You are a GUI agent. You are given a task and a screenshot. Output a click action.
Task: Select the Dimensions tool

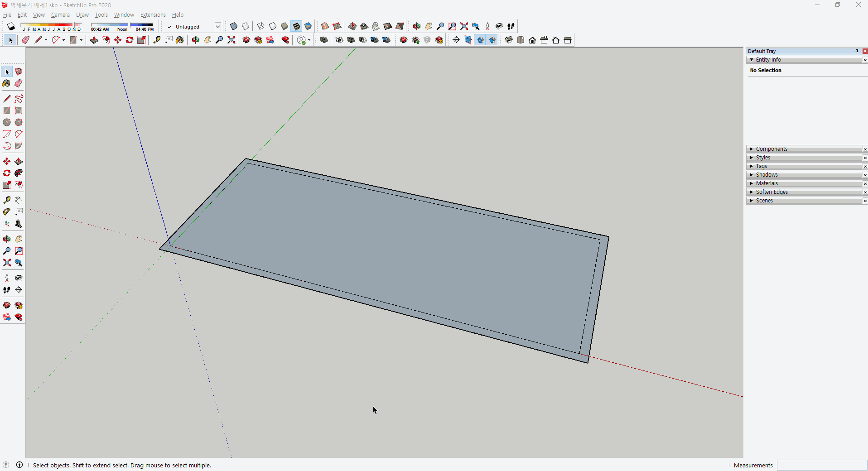[19, 200]
